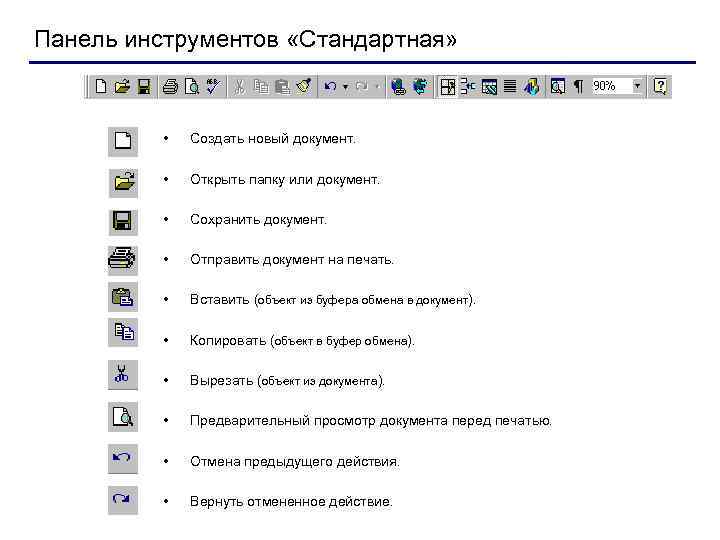Toggle the Document Map icon

point(558,86)
